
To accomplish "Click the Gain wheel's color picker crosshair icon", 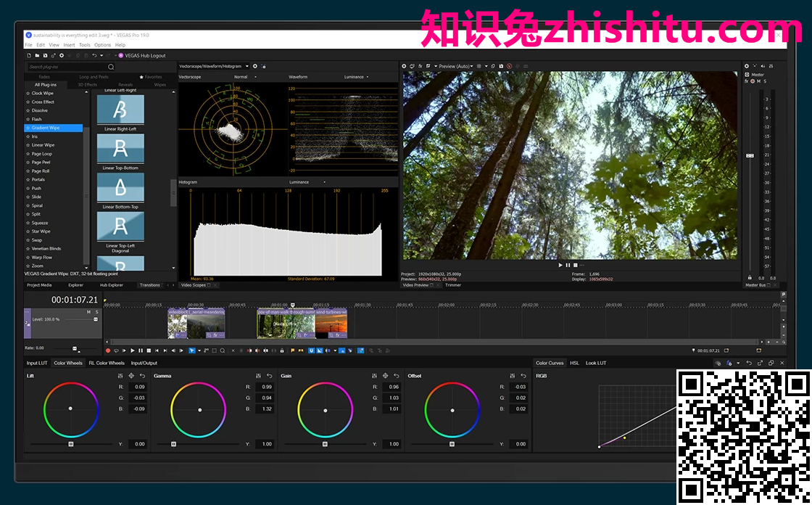I will [x=385, y=376].
